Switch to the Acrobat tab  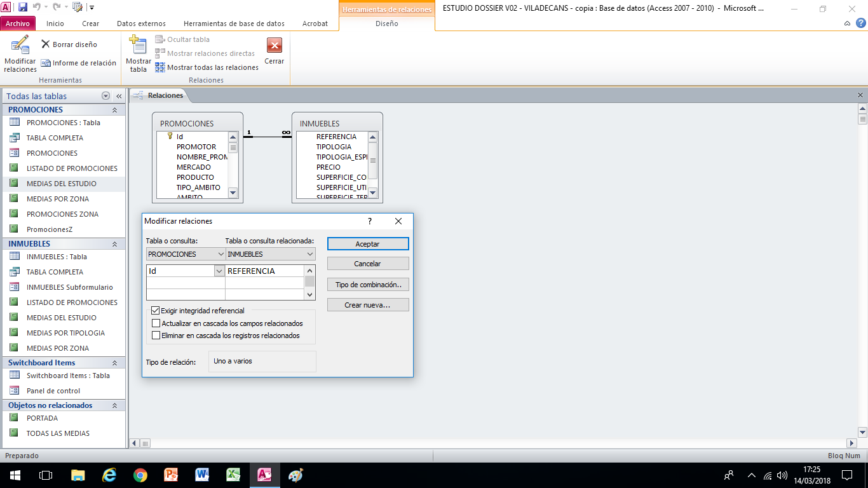(x=315, y=24)
